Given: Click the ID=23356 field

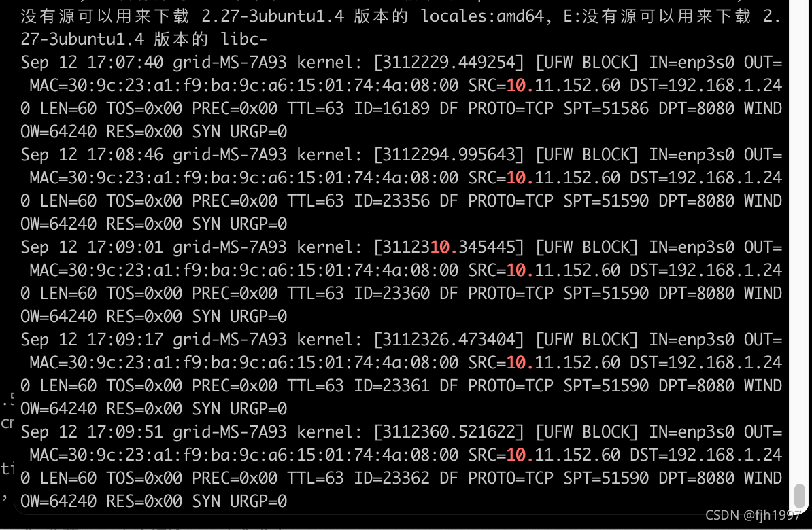Looking at the screenshot, I should pos(392,201).
